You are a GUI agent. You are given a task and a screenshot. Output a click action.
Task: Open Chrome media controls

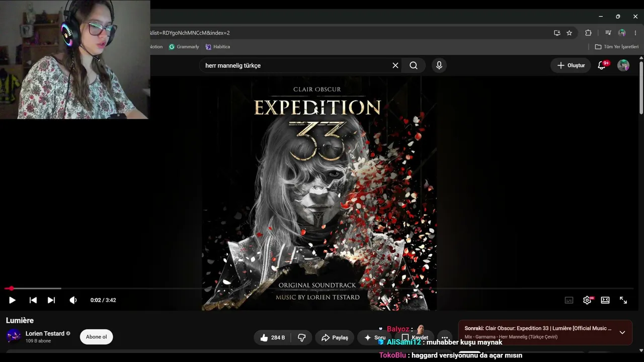pos(608,33)
